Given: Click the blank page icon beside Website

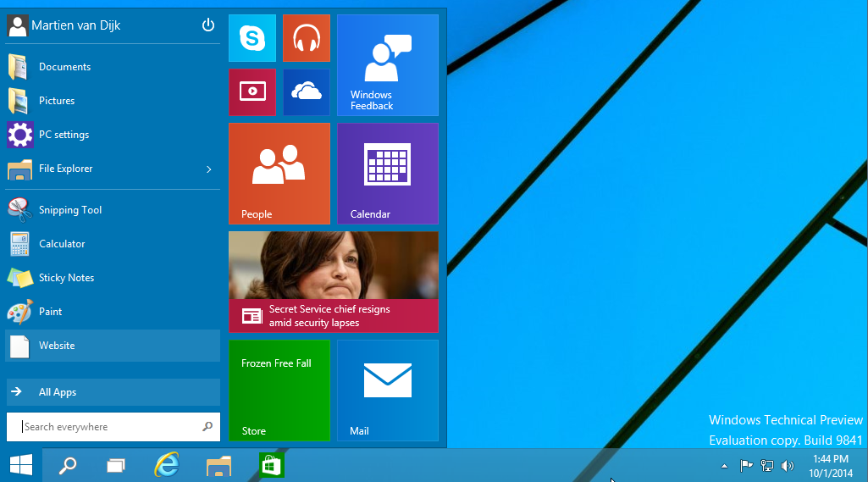Looking at the screenshot, I should pos(19,346).
